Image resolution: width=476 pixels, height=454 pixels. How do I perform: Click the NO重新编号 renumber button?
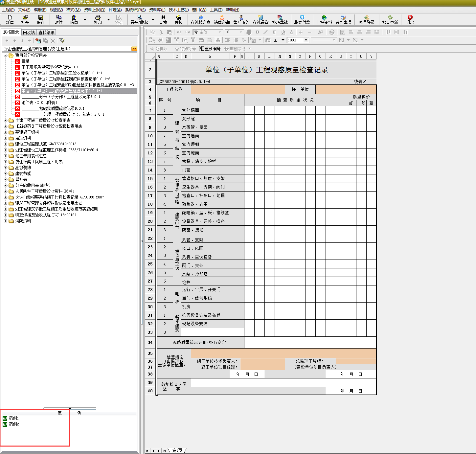(210, 49)
